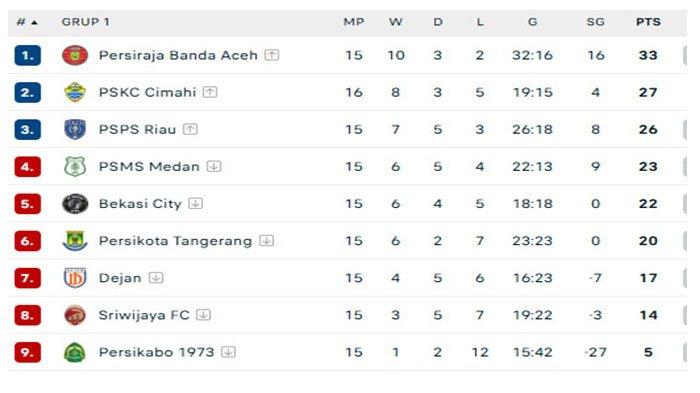Click the Persiraja Banda Aceh club crest
The width and height of the screenshot is (700, 393).
click(75, 55)
